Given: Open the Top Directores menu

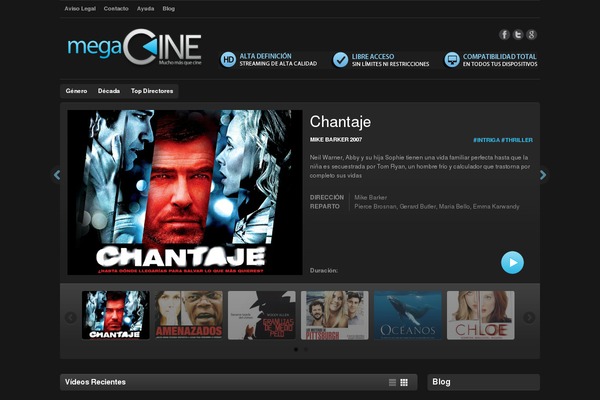Looking at the screenshot, I should click(x=152, y=91).
